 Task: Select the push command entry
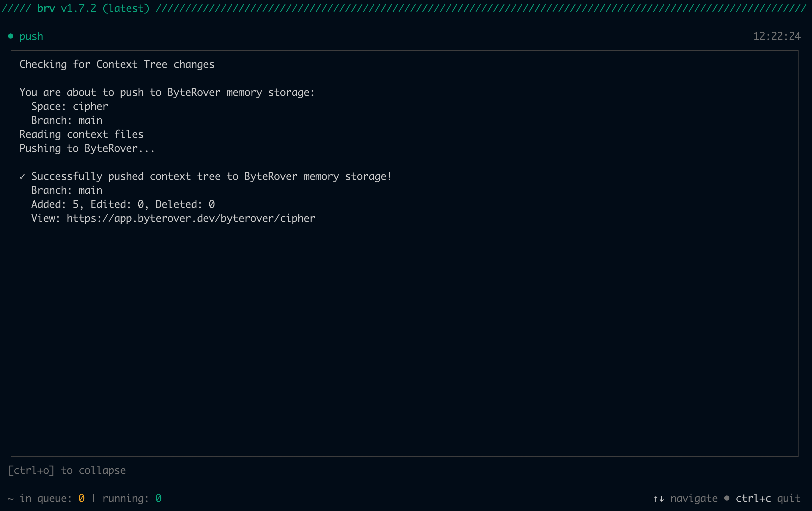coord(31,36)
